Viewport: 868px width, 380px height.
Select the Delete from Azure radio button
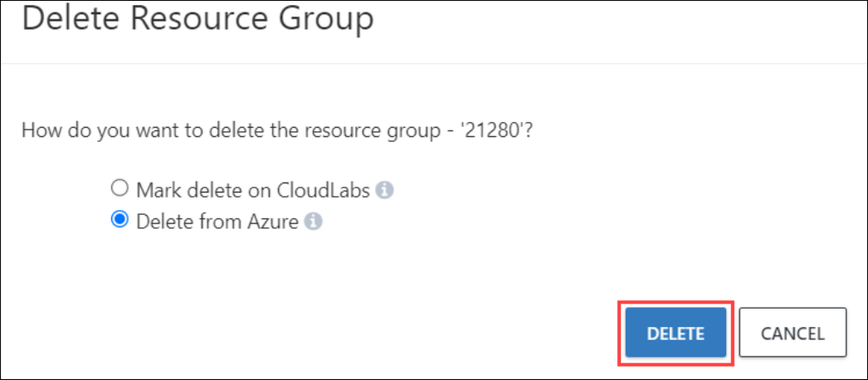[x=119, y=220]
